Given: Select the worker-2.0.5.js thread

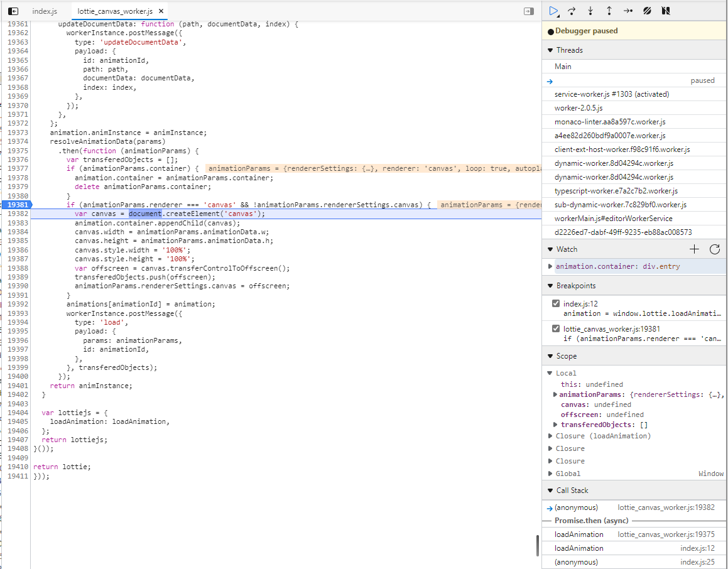Looking at the screenshot, I should (x=634, y=108).
